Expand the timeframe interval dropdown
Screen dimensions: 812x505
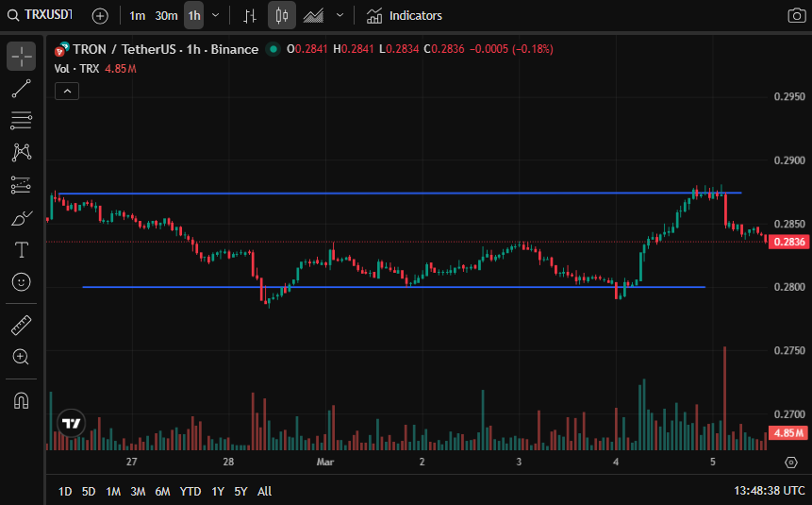pos(216,15)
